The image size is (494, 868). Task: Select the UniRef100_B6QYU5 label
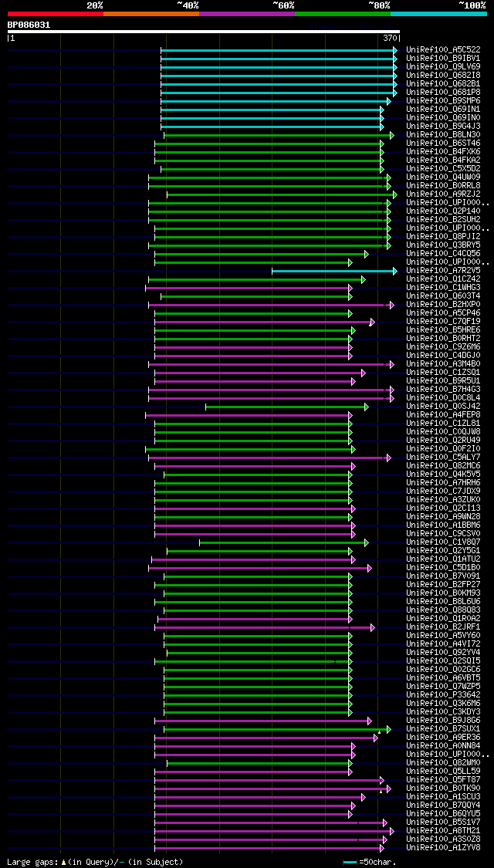[443, 813]
